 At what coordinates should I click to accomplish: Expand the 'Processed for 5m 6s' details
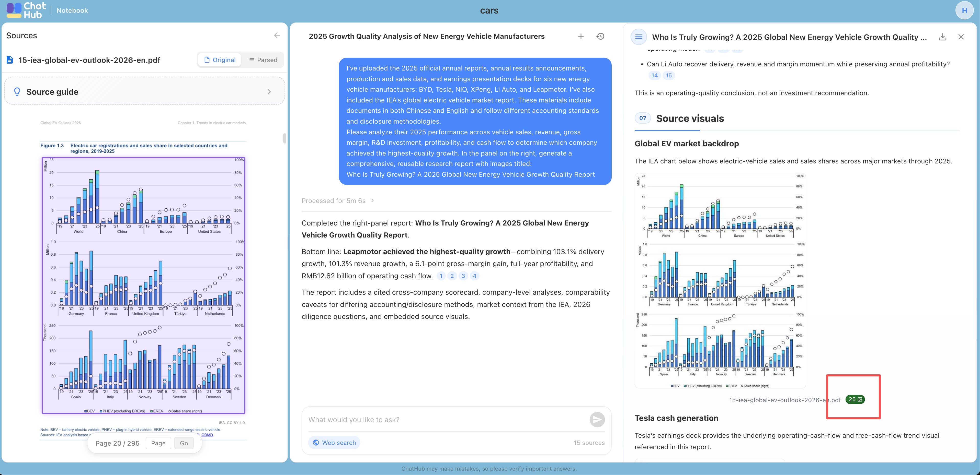coord(338,201)
